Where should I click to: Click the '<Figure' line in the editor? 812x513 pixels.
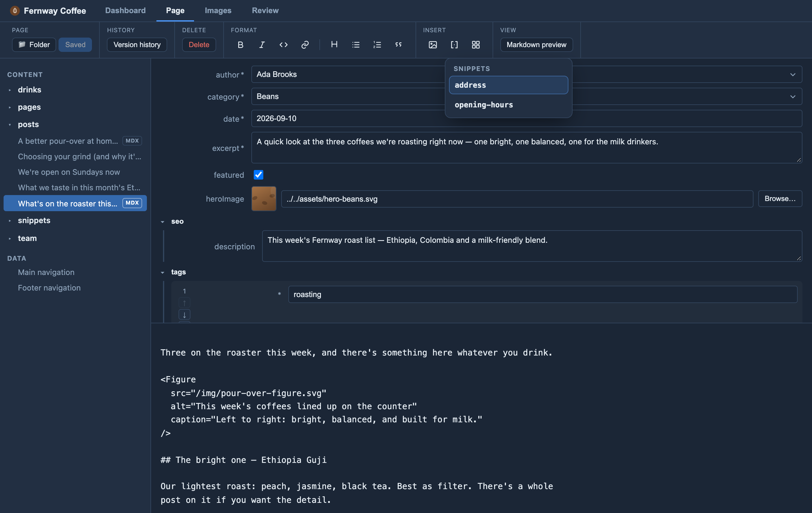[178, 379]
